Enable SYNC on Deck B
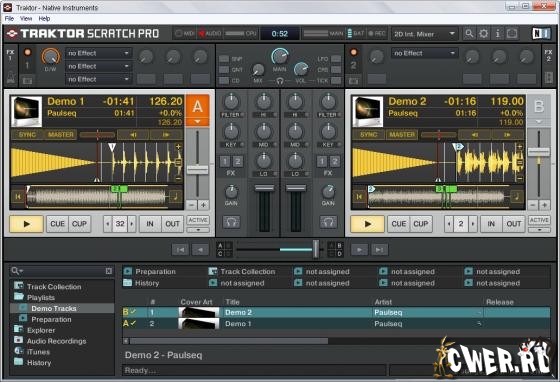This screenshot has height=382, width=560. (369, 135)
